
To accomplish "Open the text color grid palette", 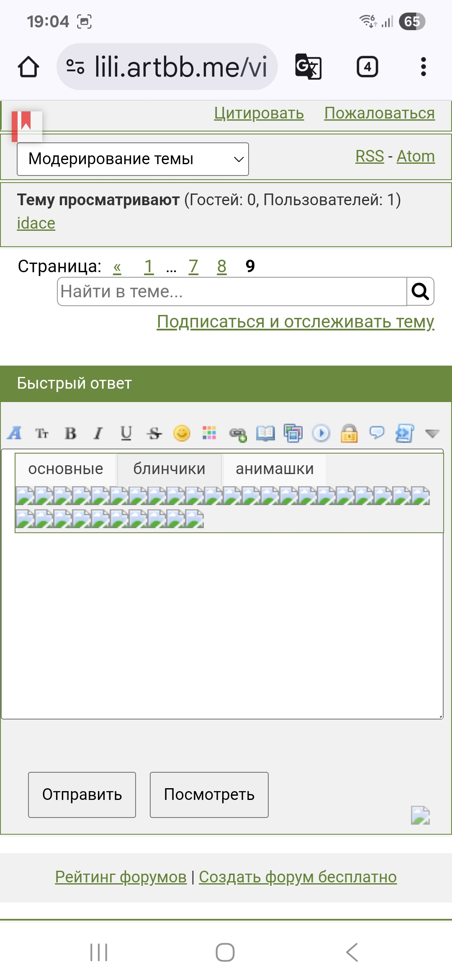I will [x=209, y=433].
